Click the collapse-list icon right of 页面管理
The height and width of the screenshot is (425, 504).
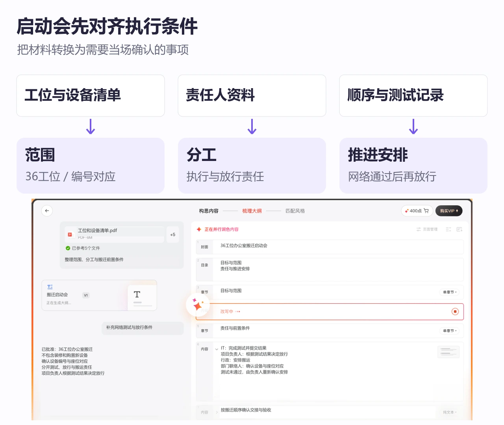(448, 229)
